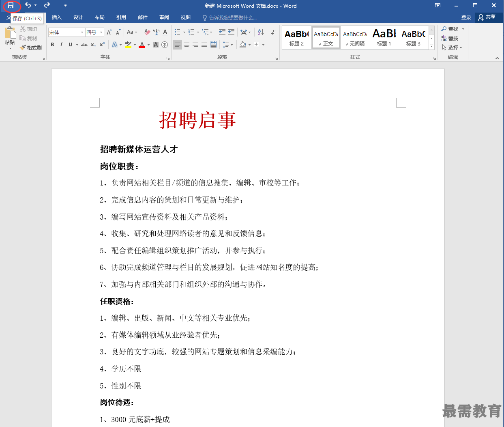Open the Phonetic Guide (wén) tool

click(156, 32)
